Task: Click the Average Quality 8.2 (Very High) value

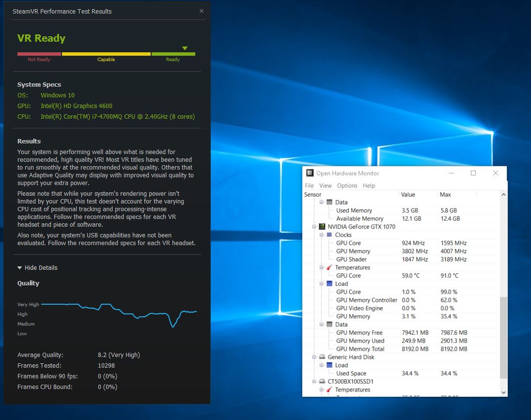Action: point(119,355)
